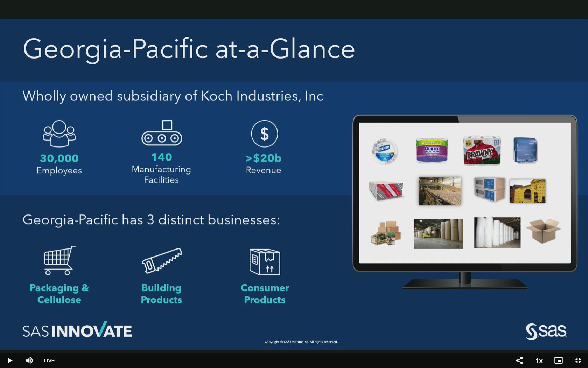Image resolution: width=588 pixels, height=368 pixels.
Task: Select the wood chip conveyor photo
Action: click(x=440, y=191)
